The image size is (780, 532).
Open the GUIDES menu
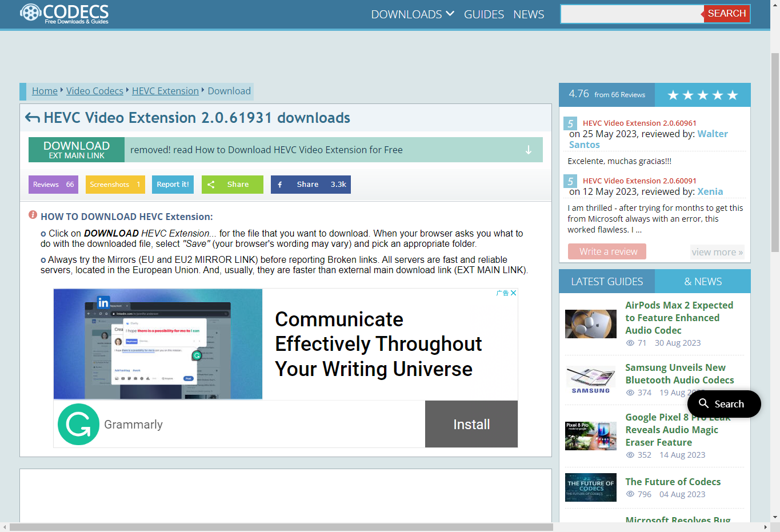coord(484,14)
